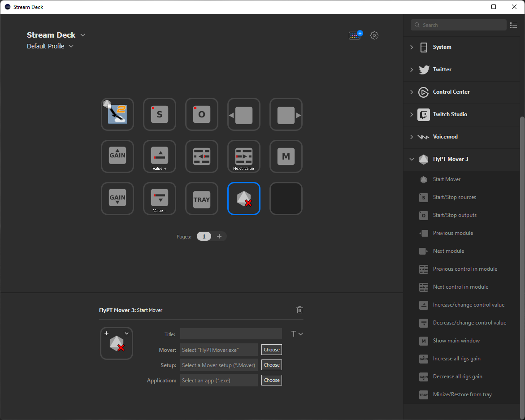The width and height of the screenshot is (525, 420).
Task: Open the title text style dropdown
Action: click(297, 334)
